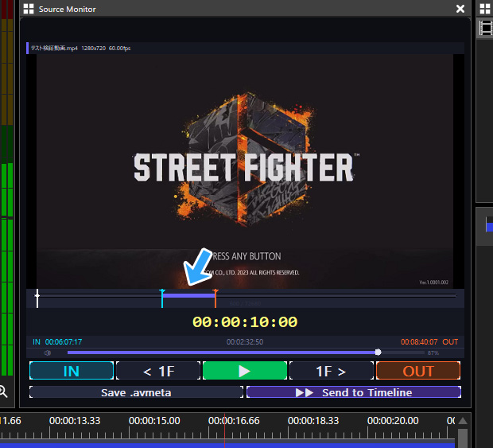Mute audio using the speaker icon
Image resolution: width=493 pixels, height=448 pixels.
48,353
